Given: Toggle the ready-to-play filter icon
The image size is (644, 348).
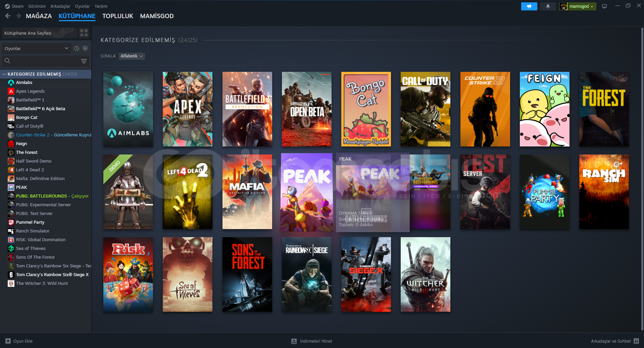Looking at the screenshot, I should pyautogui.click(x=85, y=48).
